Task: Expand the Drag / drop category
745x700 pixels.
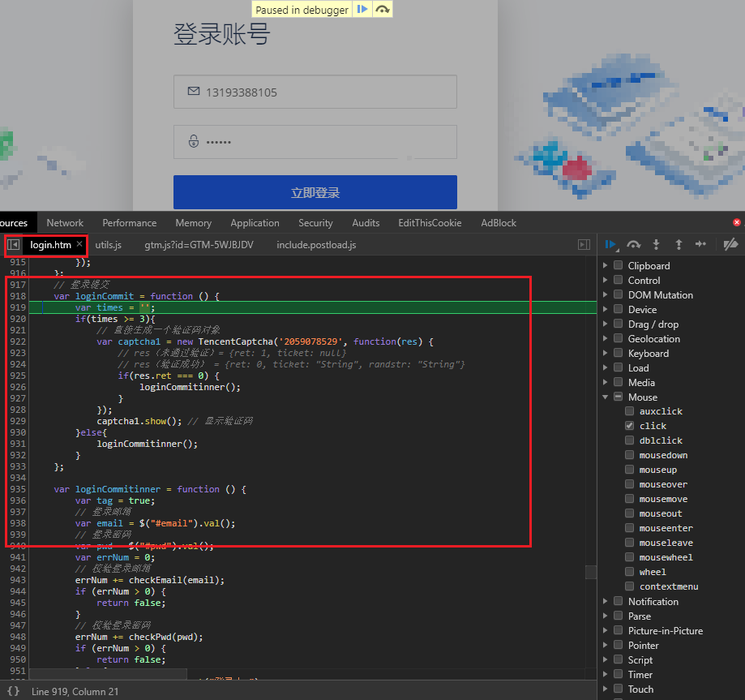Action: [x=606, y=324]
